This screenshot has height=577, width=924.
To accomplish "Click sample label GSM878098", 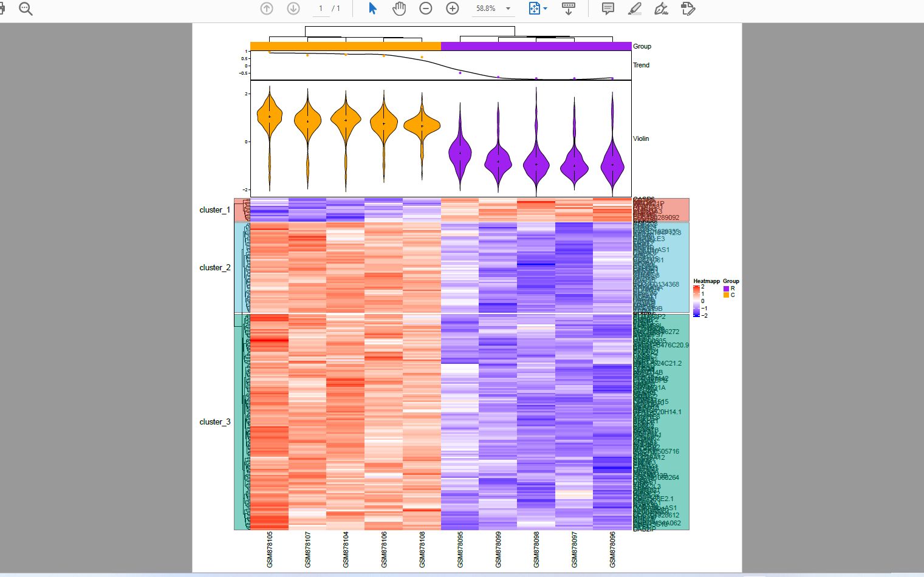I will pos(536,550).
